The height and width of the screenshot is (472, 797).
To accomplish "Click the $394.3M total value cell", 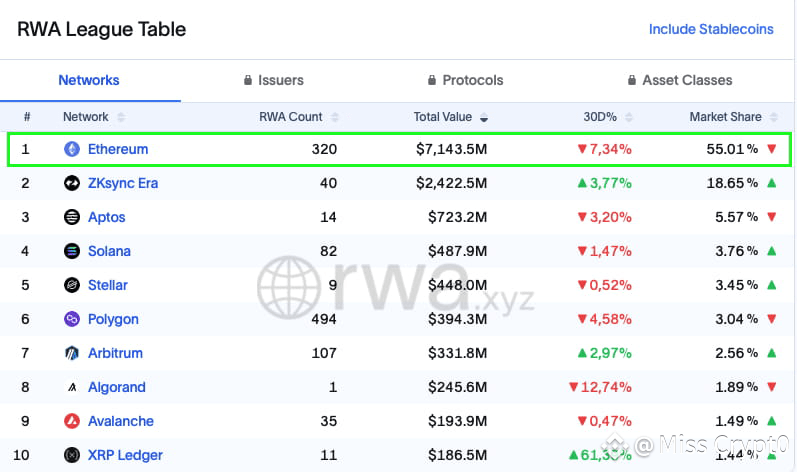I will point(457,319).
